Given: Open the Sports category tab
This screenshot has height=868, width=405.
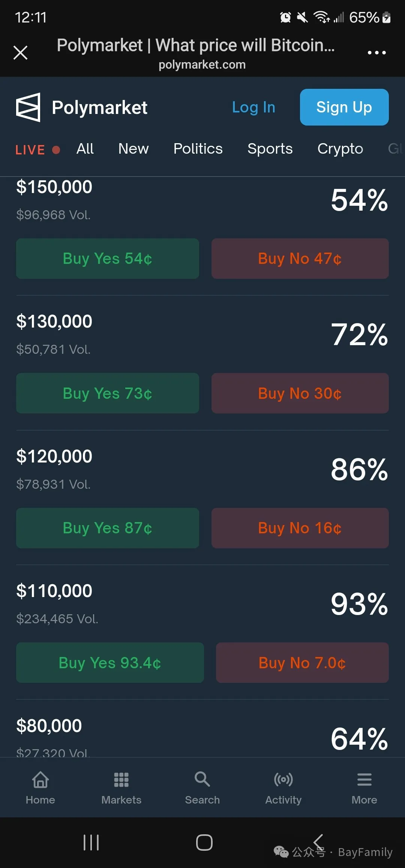Looking at the screenshot, I should 270,149.
